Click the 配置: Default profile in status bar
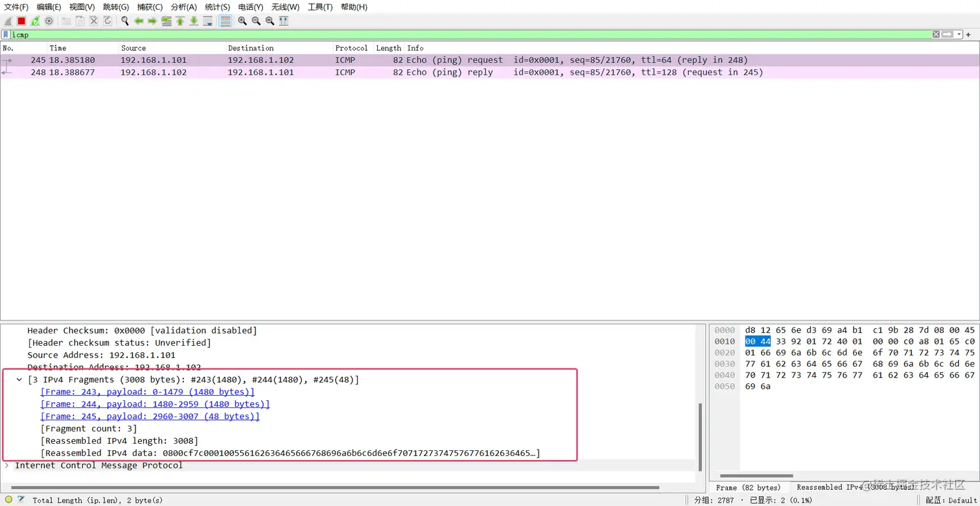Image resolution: width=980 pixels, height=506 pixels. click(x=951, y=500)
